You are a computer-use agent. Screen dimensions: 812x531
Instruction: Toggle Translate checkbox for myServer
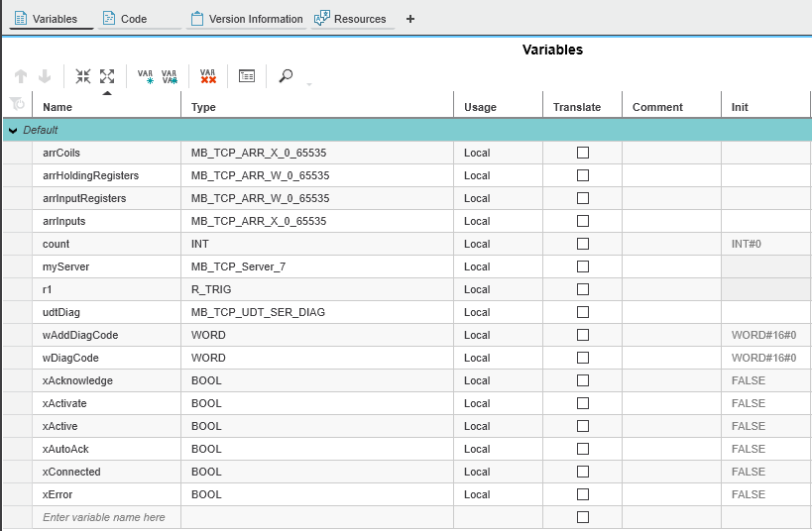tap(583, 266)
